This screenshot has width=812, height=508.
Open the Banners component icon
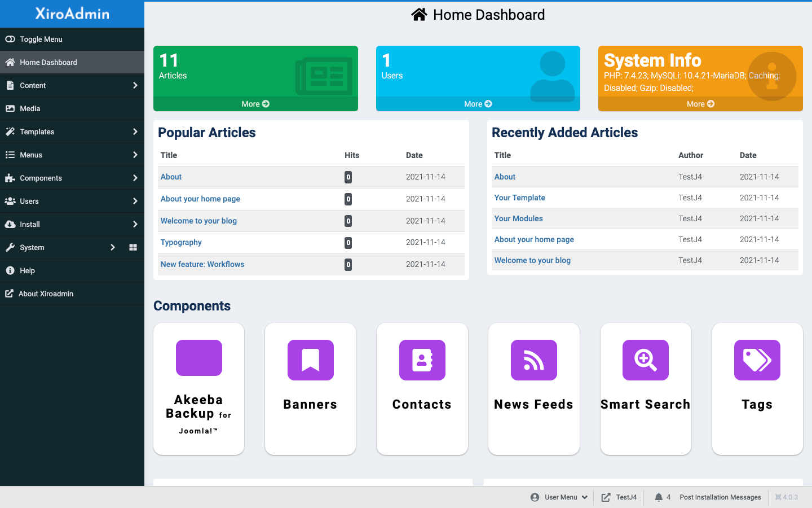[x=310, y=360]
